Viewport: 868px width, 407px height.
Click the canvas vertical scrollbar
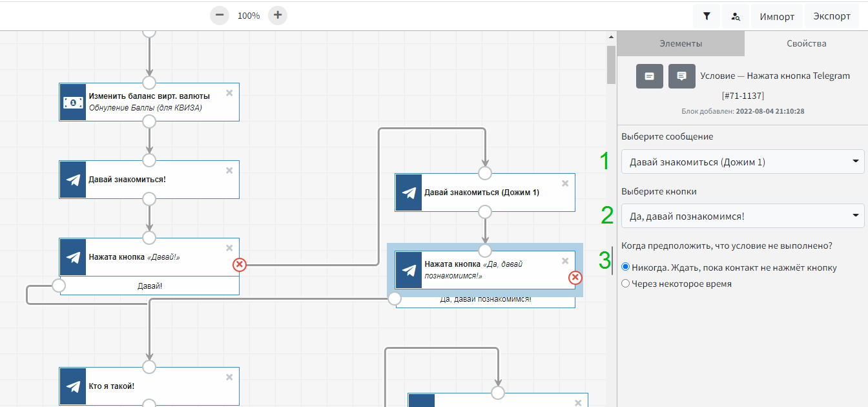[611, 65]
